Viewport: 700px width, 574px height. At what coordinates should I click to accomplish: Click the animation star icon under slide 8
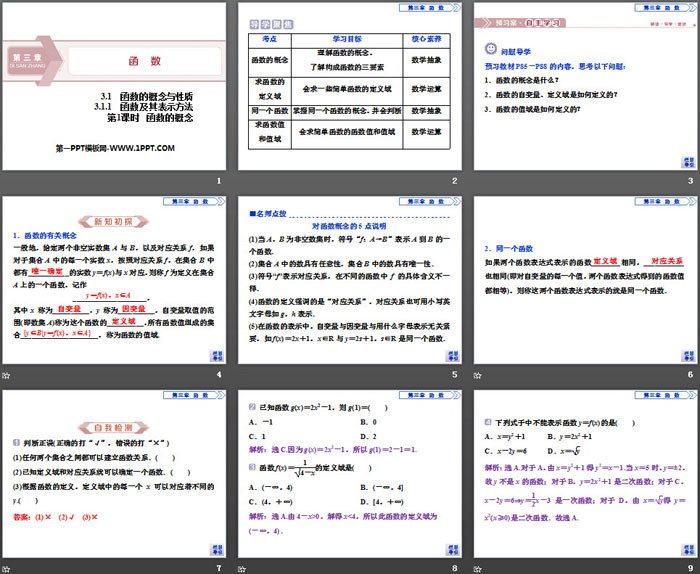[242, 569]
